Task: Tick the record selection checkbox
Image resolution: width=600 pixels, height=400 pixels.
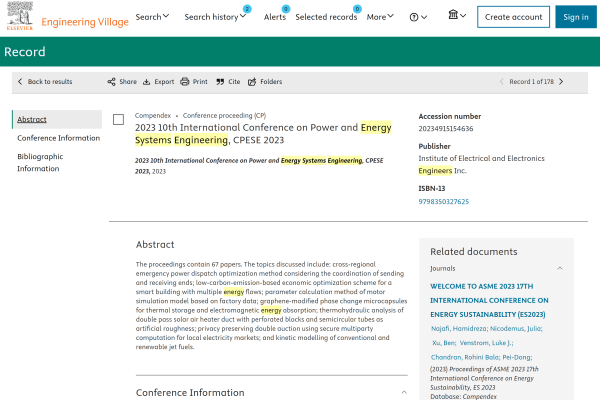Action: (119, 119)
